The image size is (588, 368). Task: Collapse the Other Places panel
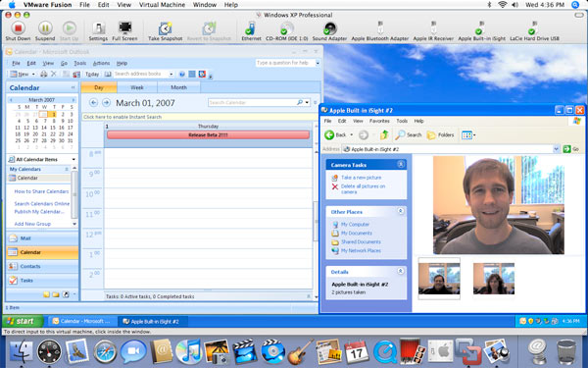pos(401,211)
